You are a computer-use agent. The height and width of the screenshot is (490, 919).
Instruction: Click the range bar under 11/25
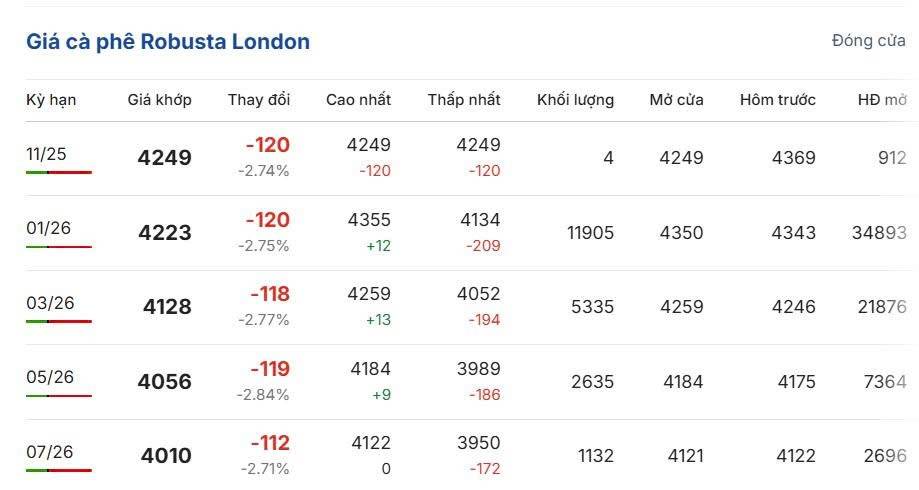point(59,172)
